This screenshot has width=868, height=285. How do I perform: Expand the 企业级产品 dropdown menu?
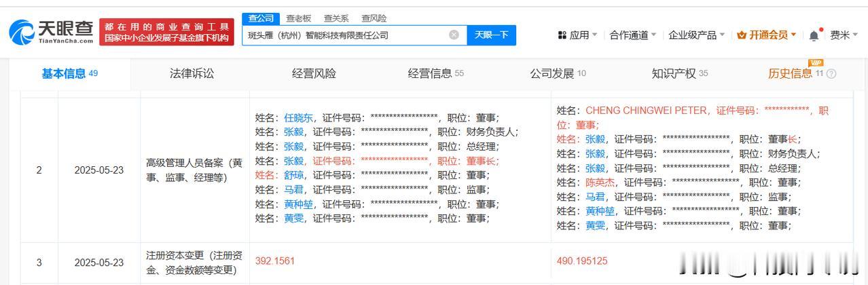(697, 35)
